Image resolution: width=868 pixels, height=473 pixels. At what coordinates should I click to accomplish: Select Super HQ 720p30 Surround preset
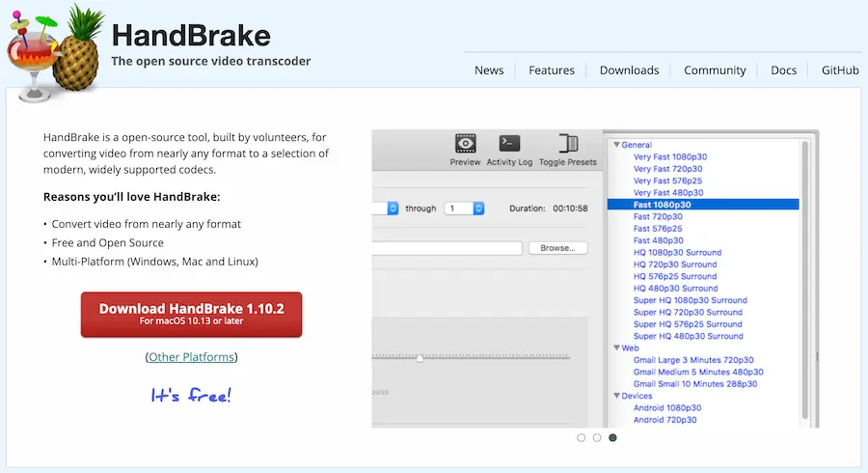click(x=688, y=313)
